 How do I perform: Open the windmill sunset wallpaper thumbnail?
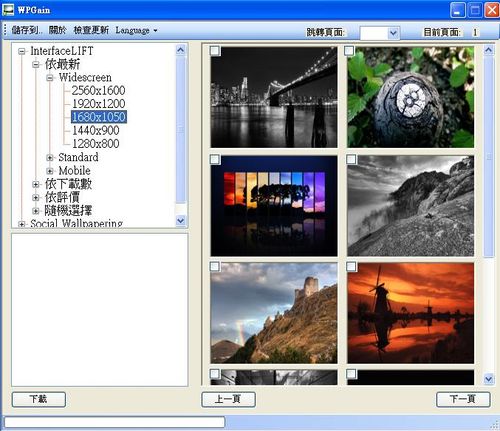[410, 313]
